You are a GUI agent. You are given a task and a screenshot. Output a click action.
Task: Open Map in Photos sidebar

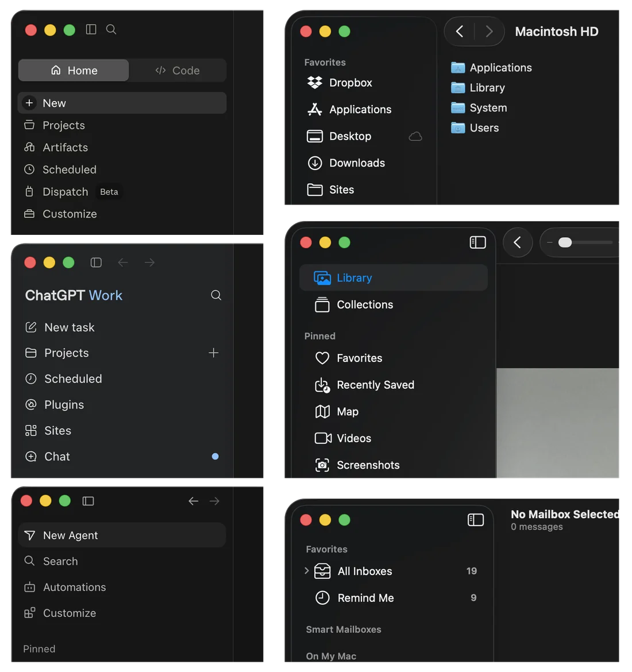394,411
